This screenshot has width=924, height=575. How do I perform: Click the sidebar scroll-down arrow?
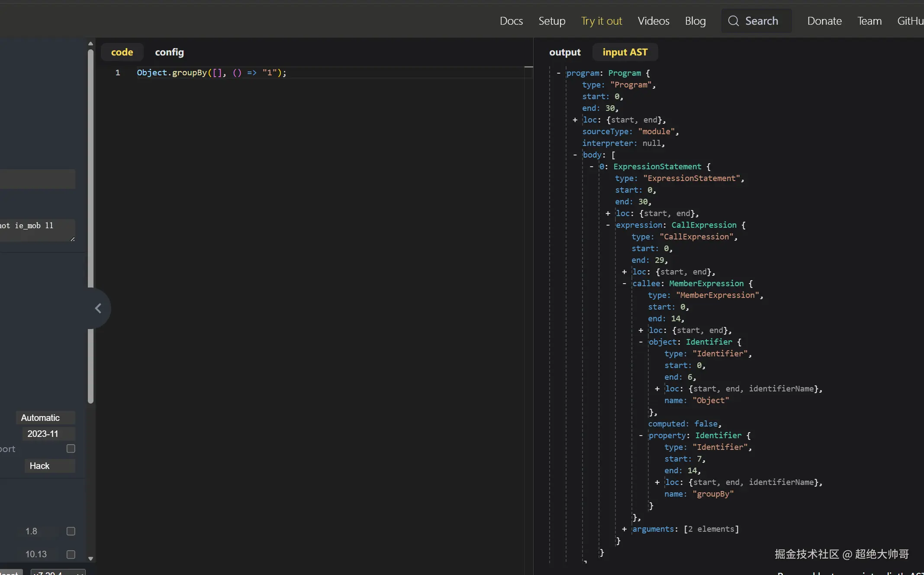[90, 559]
